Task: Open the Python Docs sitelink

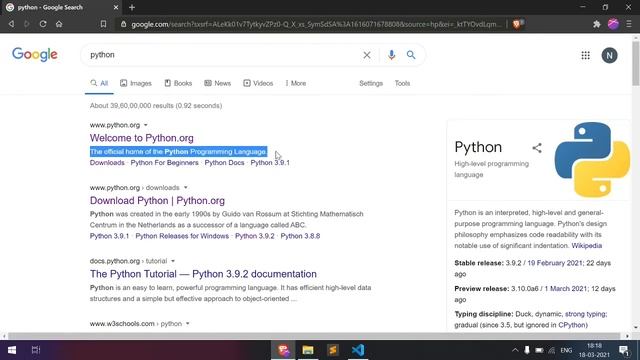Action: coord(224,162)
